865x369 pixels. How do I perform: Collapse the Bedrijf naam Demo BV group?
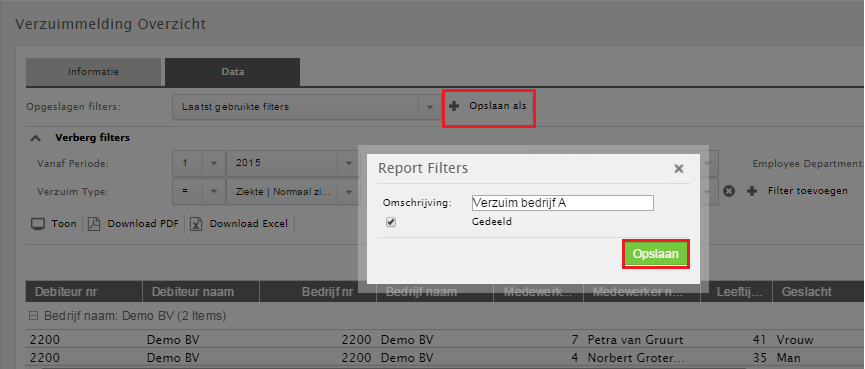[33, 316]
